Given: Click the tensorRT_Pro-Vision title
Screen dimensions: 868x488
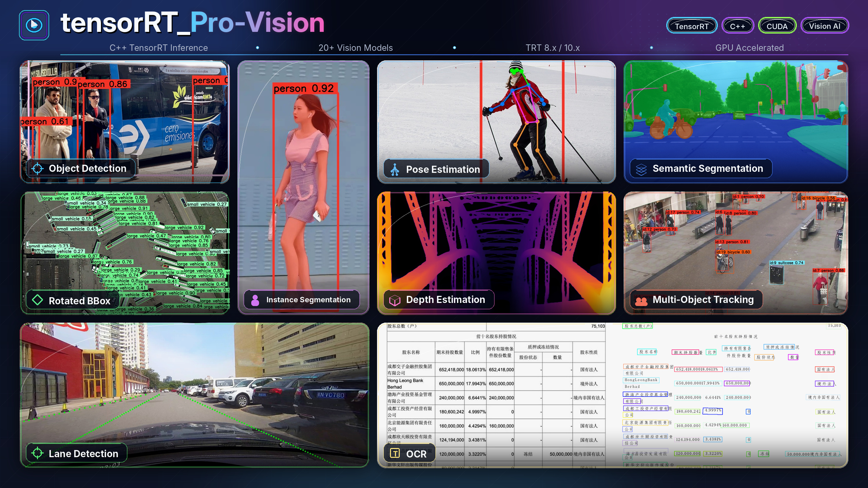Looking at the screenshot, I should click(x=192, y=23).
